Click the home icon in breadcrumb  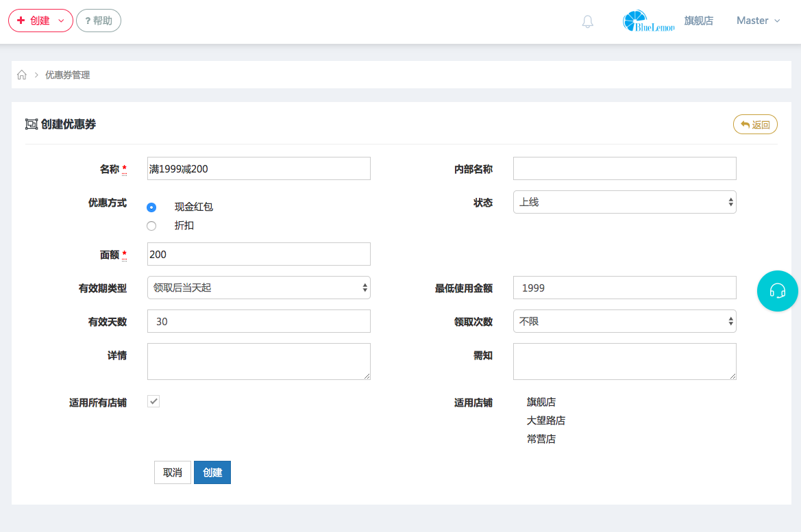pos(22,75)
